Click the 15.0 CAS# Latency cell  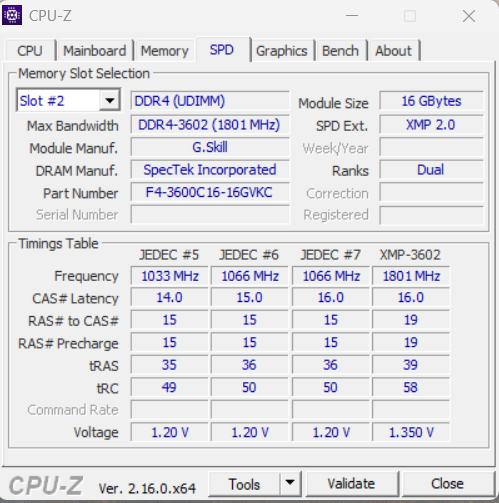[250, 297]
